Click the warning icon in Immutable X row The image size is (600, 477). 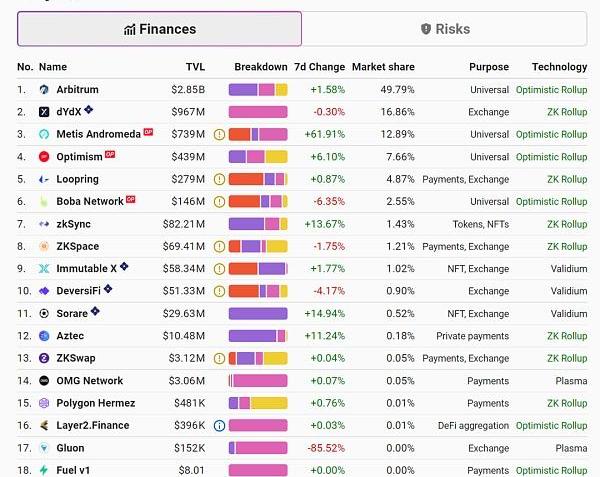point(219,269)
